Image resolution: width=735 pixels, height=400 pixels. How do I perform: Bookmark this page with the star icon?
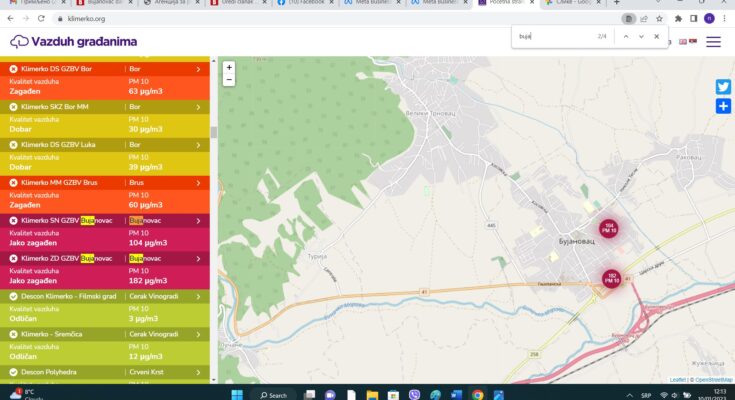coord(661,18)
